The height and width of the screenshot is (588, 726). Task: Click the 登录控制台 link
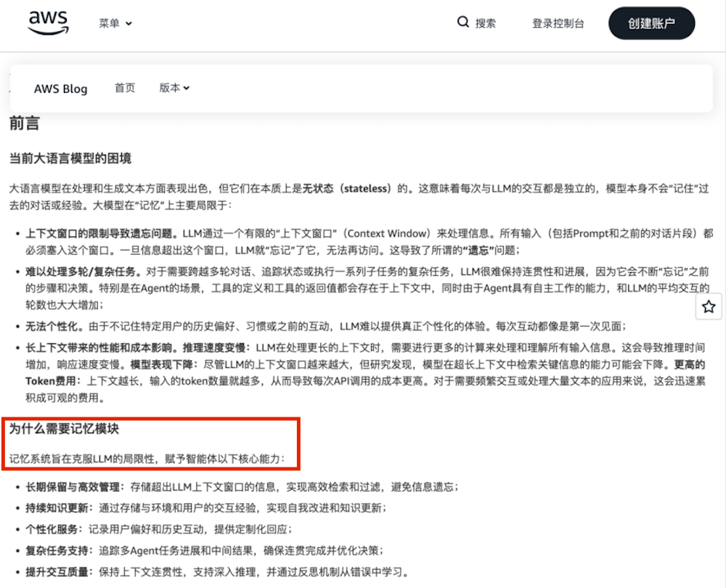558,23
